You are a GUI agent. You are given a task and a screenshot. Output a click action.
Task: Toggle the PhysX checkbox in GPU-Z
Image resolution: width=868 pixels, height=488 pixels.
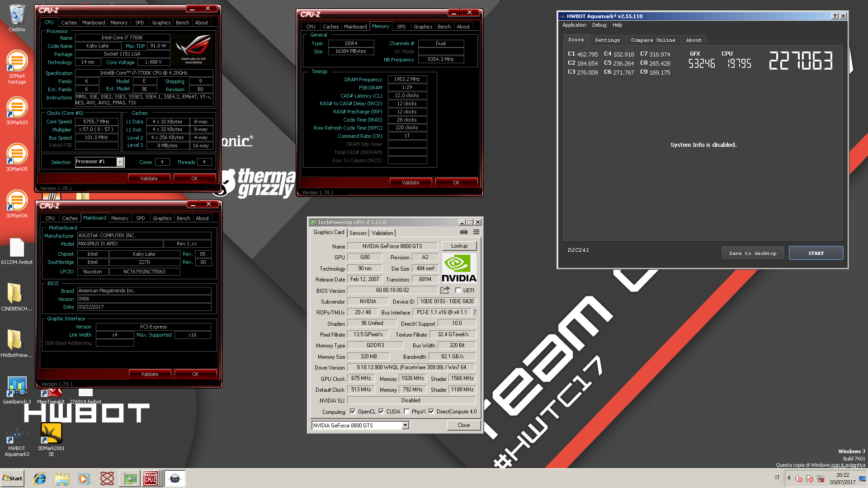coord(406,412)
